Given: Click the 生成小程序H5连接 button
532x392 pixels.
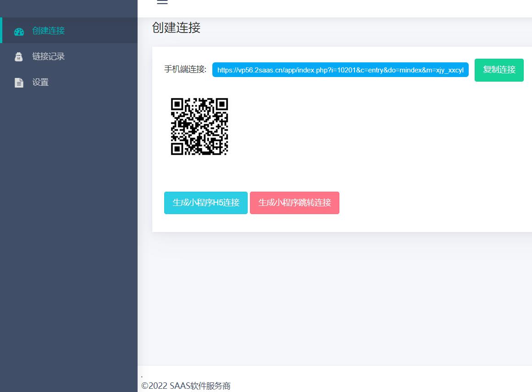Looking at the screenshot, I should [x=206, y=203].
